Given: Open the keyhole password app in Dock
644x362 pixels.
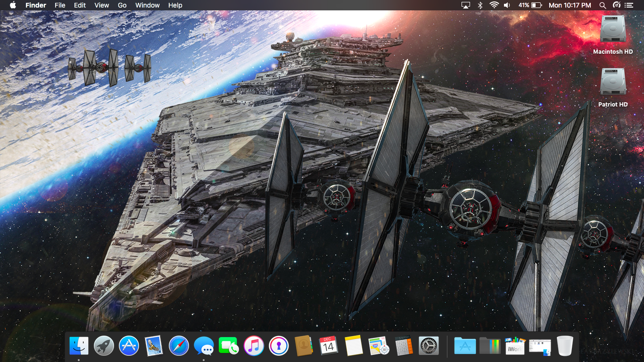Looking at the screenshot, I should point(279,346).
